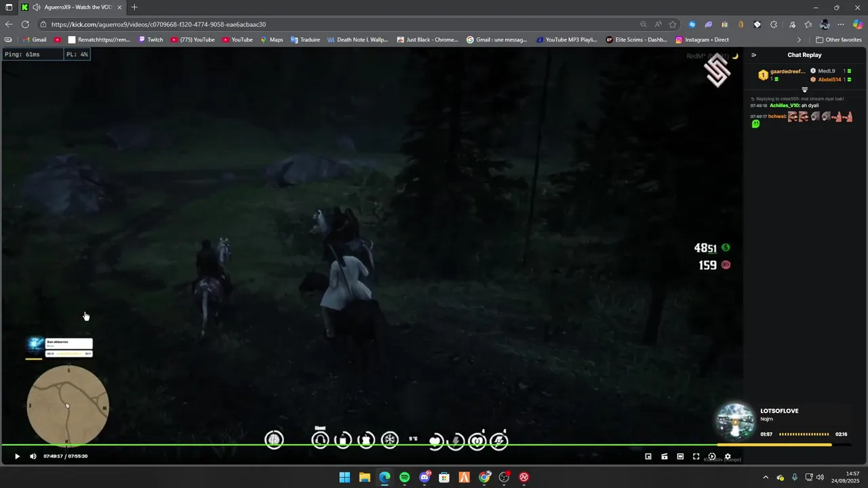
Task: Open taskbar volume control
Action: click(x=820, y=477)
